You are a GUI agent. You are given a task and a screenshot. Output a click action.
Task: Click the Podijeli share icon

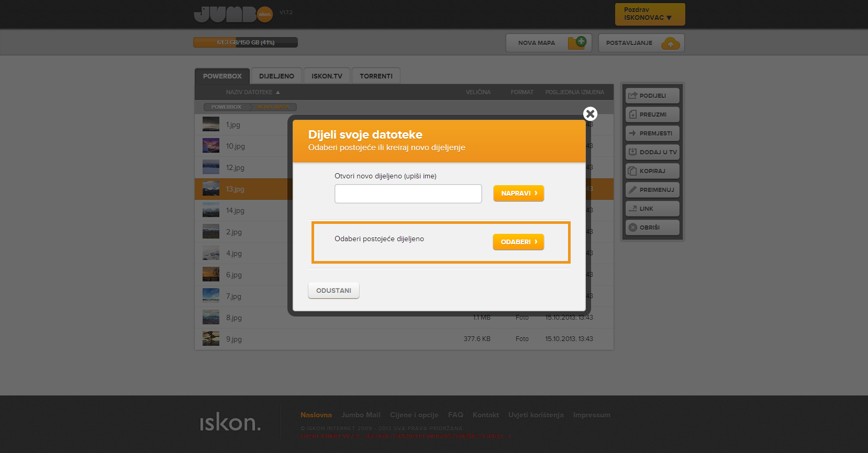pos(632,96)
